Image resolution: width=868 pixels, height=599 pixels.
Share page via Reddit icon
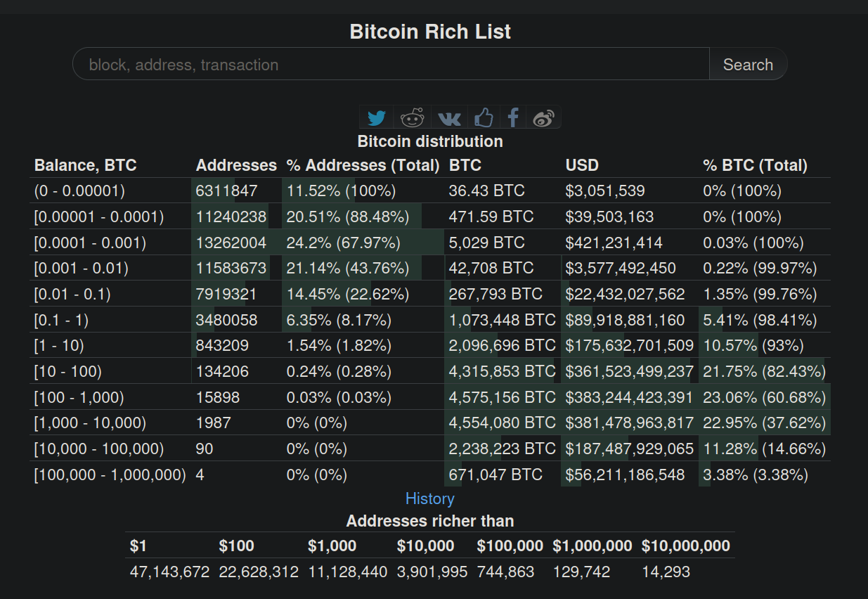tap(413, 117)
